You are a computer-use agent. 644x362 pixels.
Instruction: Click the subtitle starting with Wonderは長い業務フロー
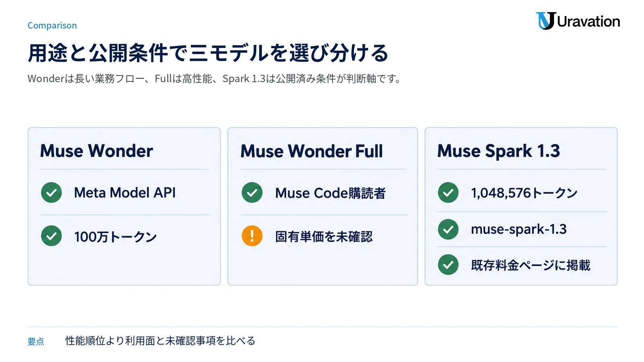[214, 78]
